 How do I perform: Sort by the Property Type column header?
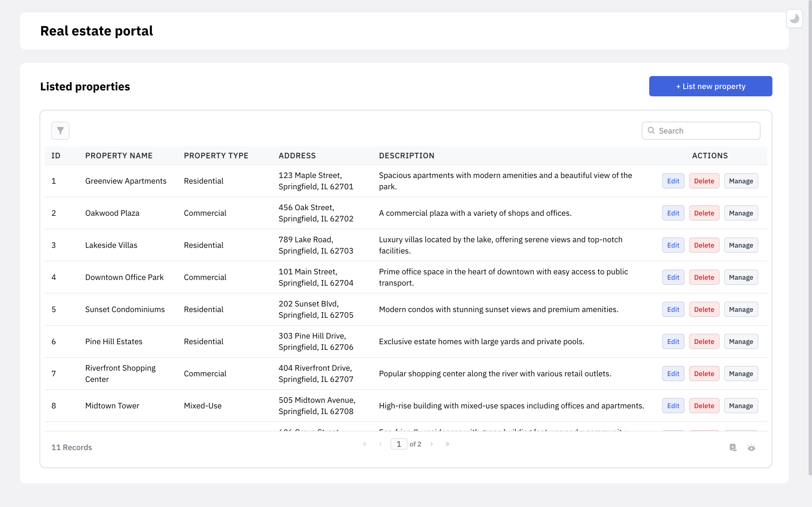pos(216,155)
